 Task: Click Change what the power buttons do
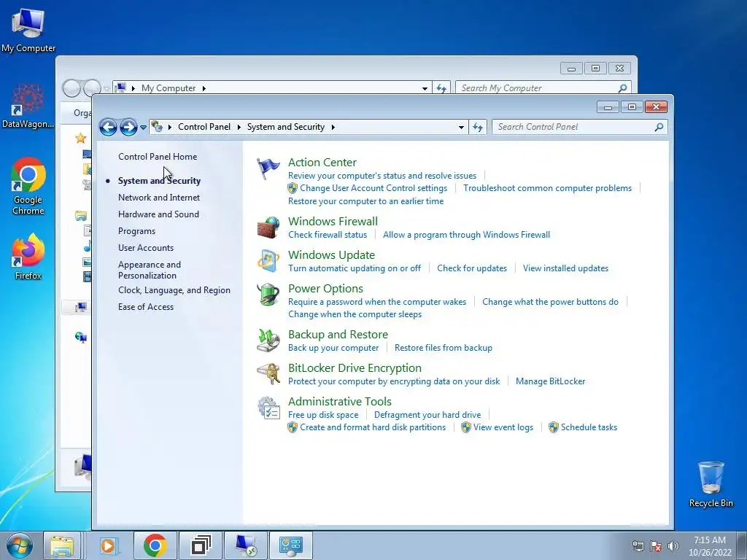(550, 302)
